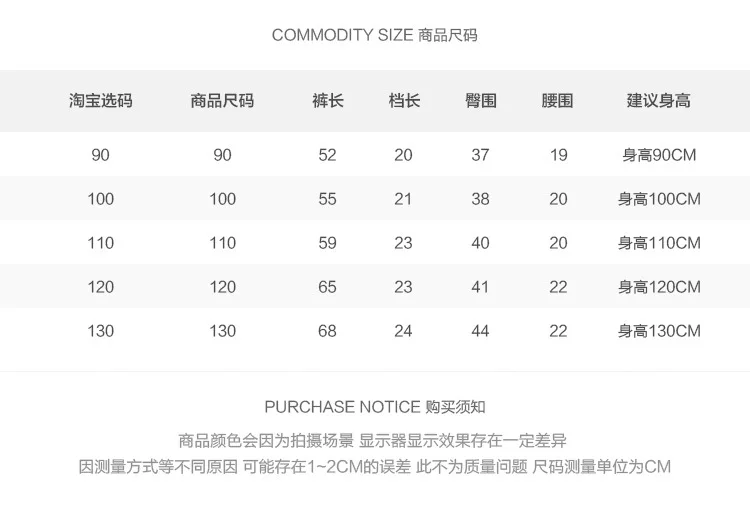Click hip value 44 in size 130 row
Image resolution: width=750 pixels, height=508 pixels.
(480, 331)
